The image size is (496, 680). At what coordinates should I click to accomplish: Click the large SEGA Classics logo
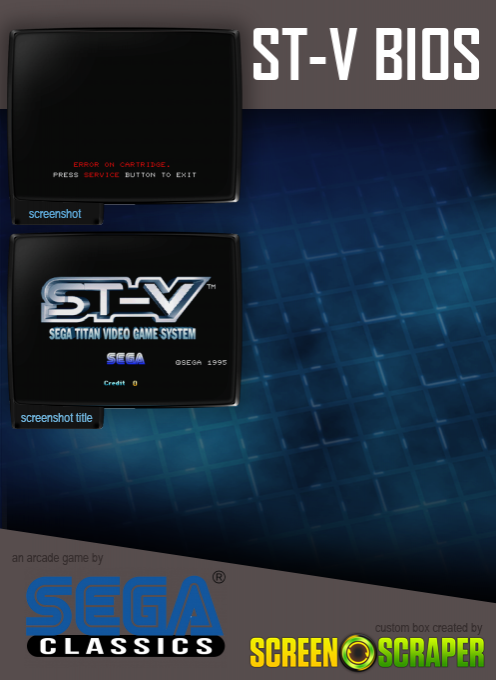pos(125,615)
